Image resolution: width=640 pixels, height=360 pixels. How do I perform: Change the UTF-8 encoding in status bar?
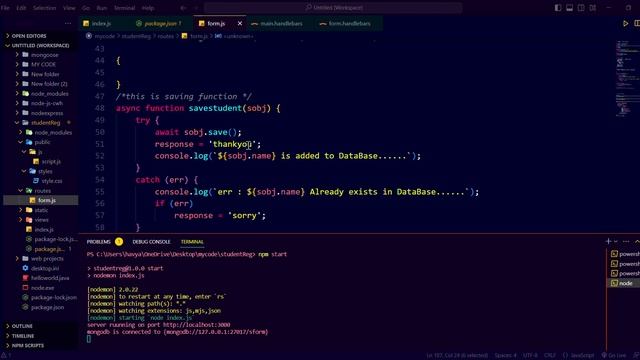pos(530,356)
